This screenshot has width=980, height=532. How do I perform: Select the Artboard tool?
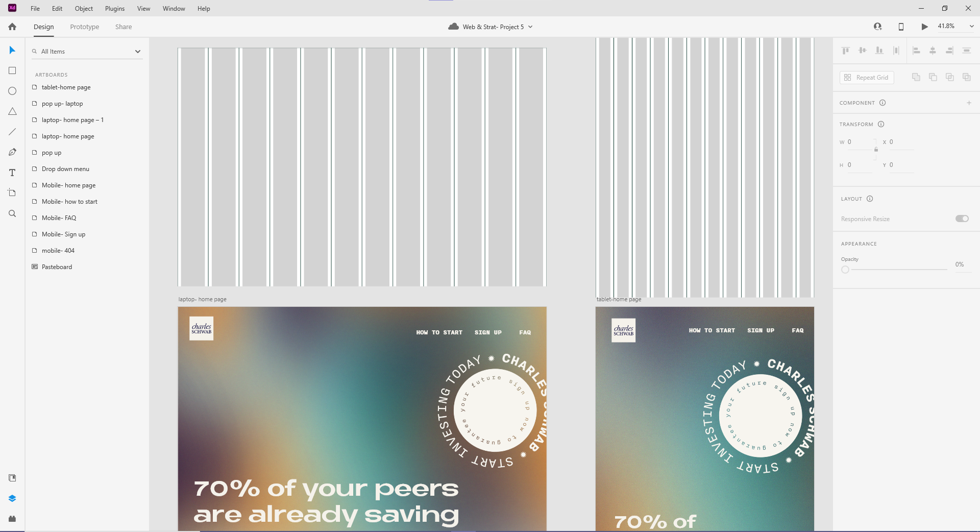(12, 192)
